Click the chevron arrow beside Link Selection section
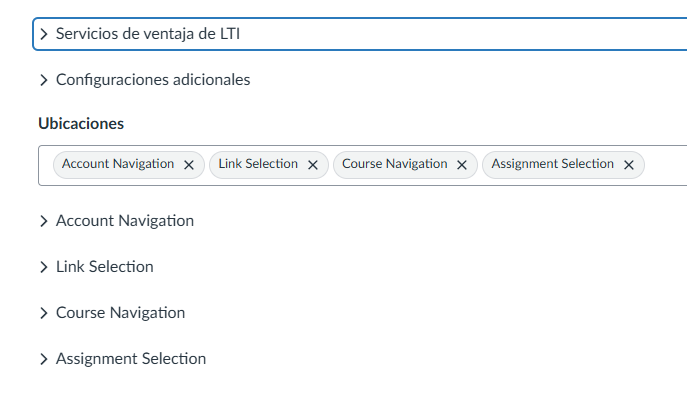 (44, 267)
